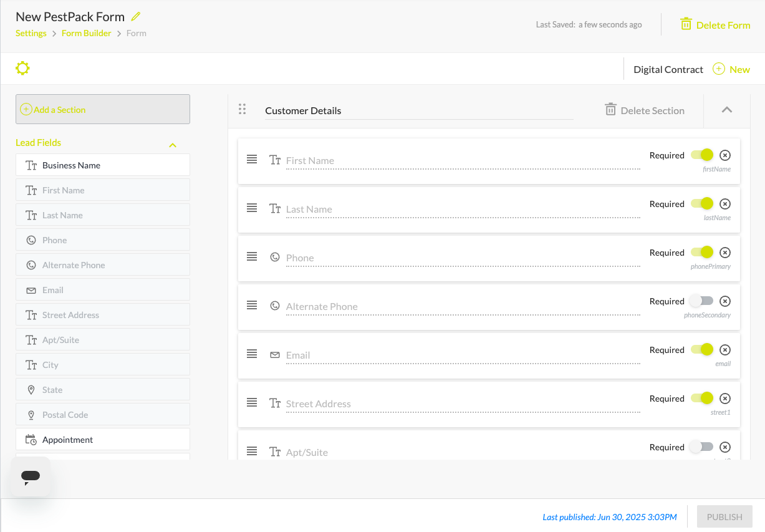Click the Alternate Phone row drag handle

tap(252, 306)
